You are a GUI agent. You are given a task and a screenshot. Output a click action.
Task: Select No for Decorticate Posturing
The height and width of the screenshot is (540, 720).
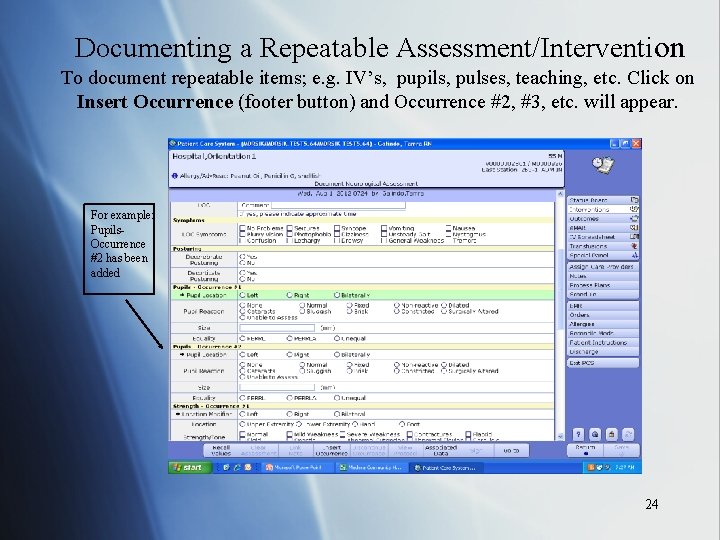(x=242, y=279)
